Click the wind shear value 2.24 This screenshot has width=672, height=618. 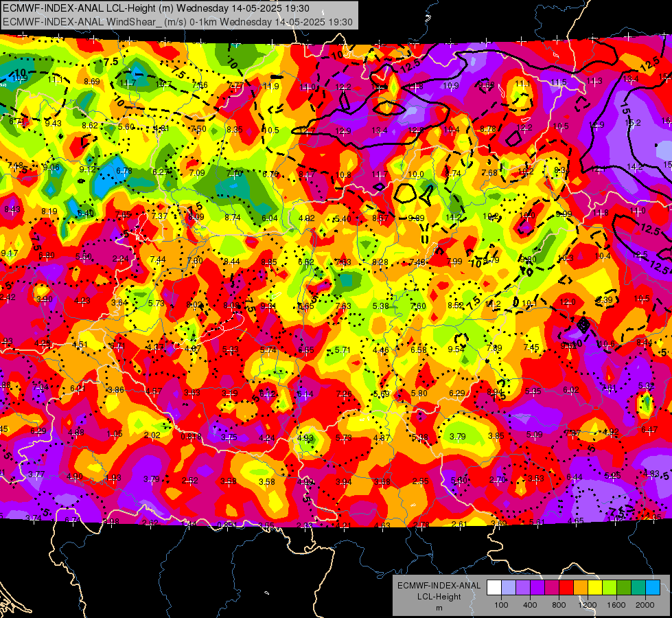tap(120, 259)
